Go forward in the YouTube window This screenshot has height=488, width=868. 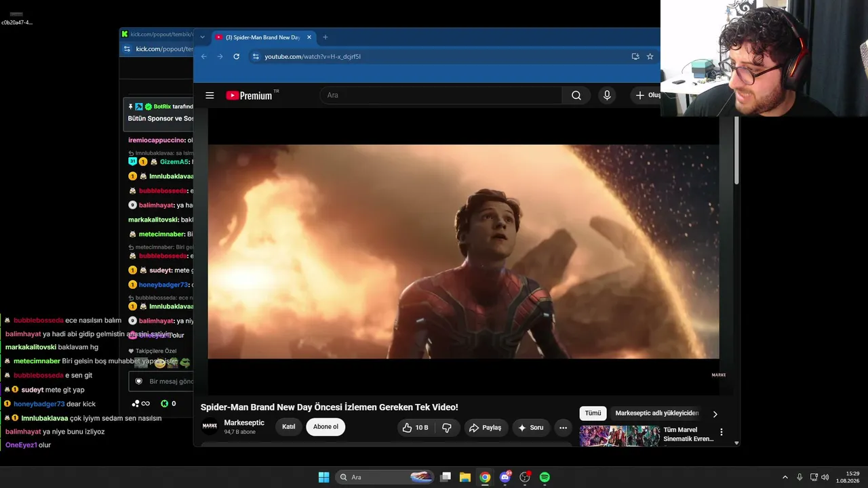coord(220,56)
